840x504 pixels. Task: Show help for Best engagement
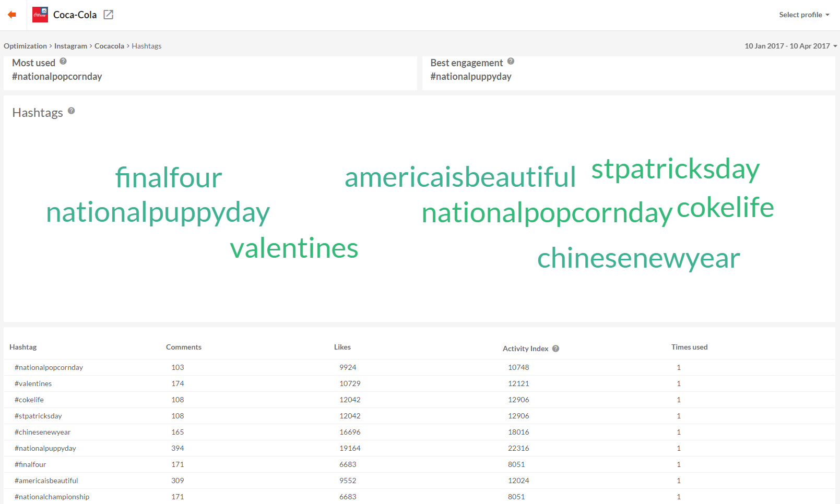tap(511, 61)
